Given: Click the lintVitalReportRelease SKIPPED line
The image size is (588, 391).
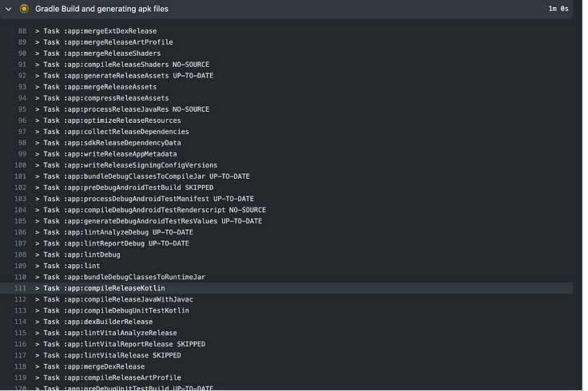Looking at the screenshot, I should (121, 344).
